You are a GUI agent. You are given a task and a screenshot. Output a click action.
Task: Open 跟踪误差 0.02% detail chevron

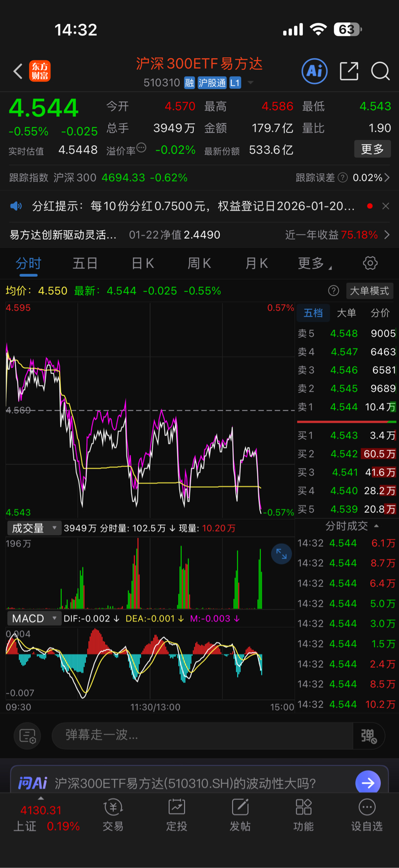(387, 177)
